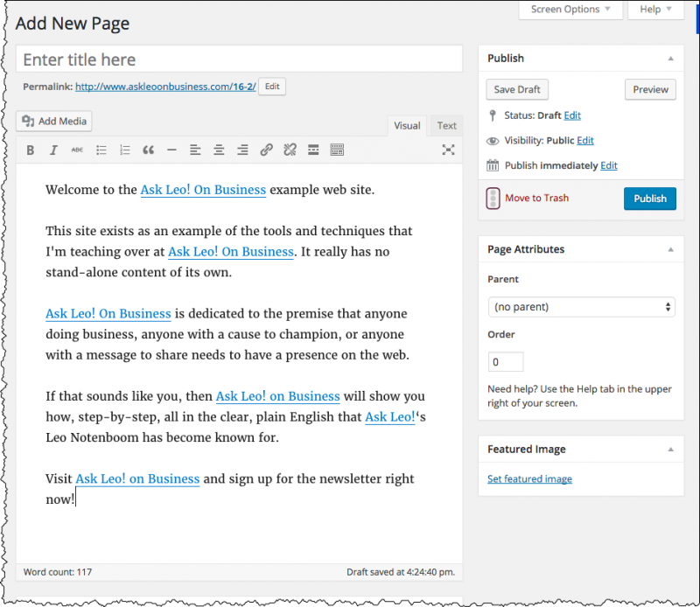Click the page title input field
The image size is (700, 607).
click(239, 59)
